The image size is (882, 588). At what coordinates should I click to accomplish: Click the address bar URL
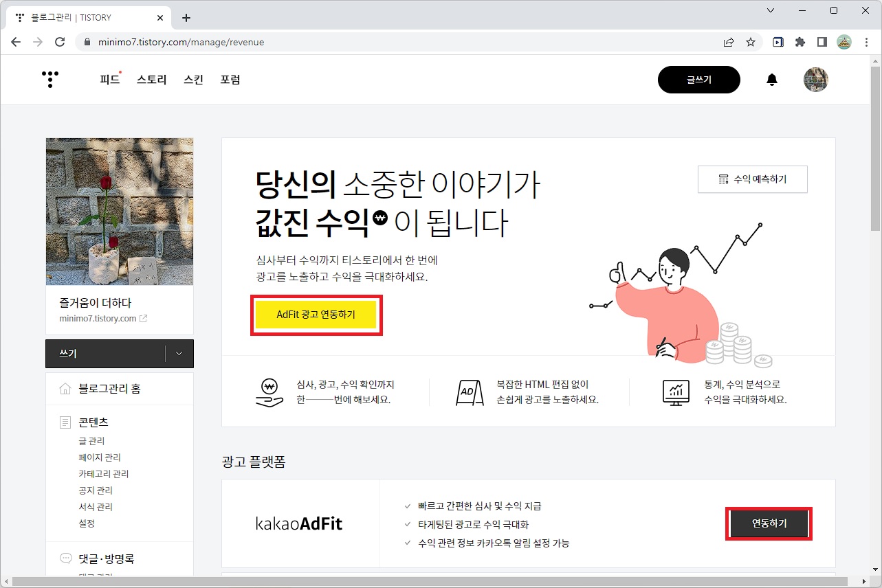point(180,42)
